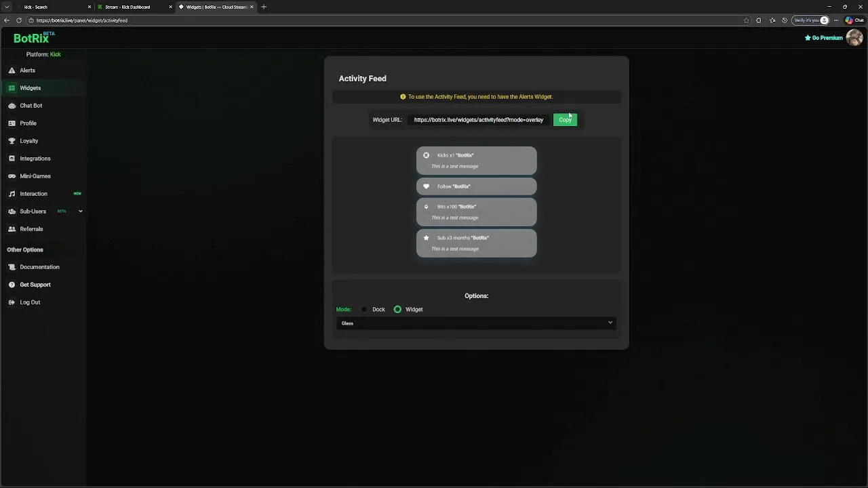Go back in the browser

pyautogui.click(x=7, y=20)
